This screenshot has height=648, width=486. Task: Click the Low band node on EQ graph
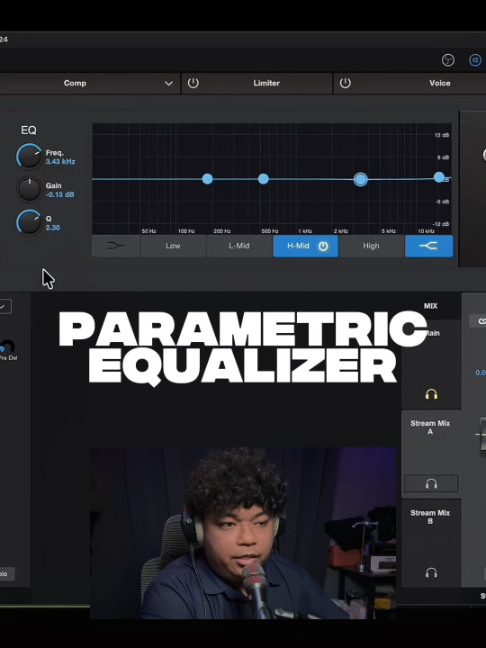(207, 179)
